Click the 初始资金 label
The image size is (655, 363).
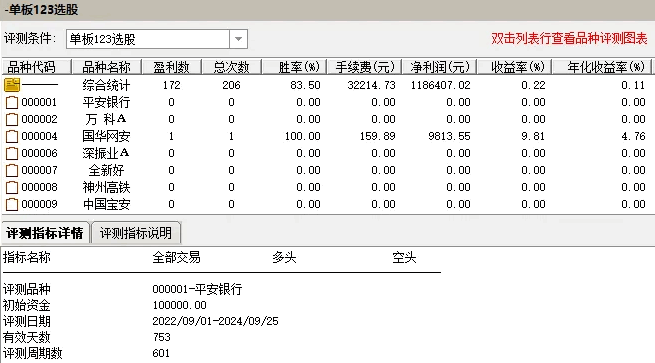click(27, 305)
